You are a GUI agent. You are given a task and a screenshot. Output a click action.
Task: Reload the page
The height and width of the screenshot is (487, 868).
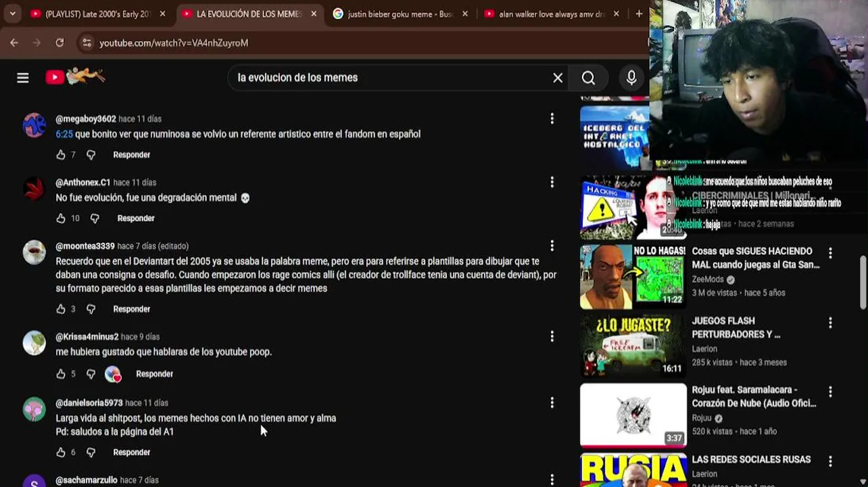point(59,43)
